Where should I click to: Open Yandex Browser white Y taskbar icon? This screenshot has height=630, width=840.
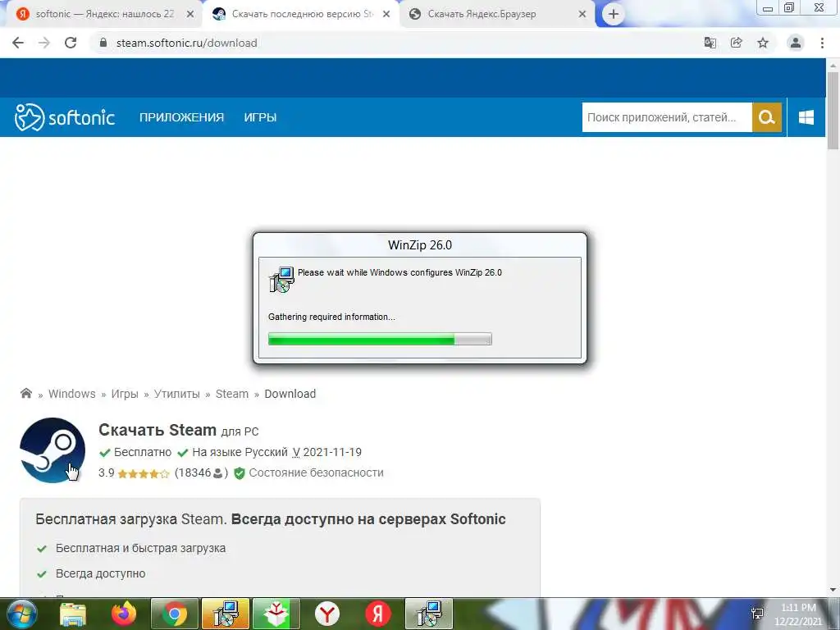coord(326,614)
